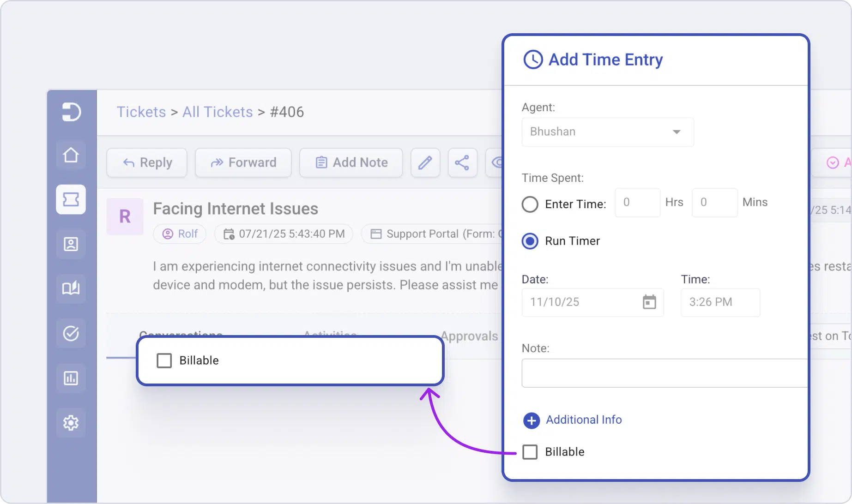Open the Tasks checkmark icon in sidebar
Image resolution: width=852 pixels, height=504 pixels.
(x=71, y=333)
